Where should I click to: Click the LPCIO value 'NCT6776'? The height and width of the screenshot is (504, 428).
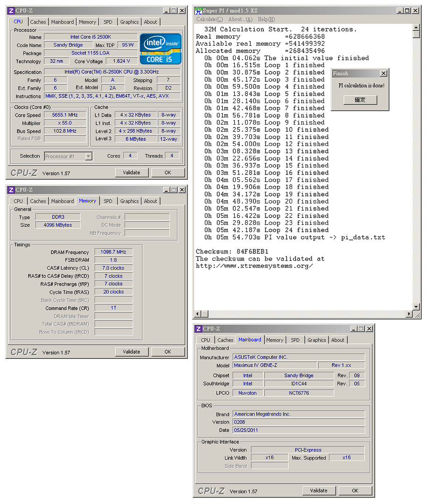tap(299, 393)
